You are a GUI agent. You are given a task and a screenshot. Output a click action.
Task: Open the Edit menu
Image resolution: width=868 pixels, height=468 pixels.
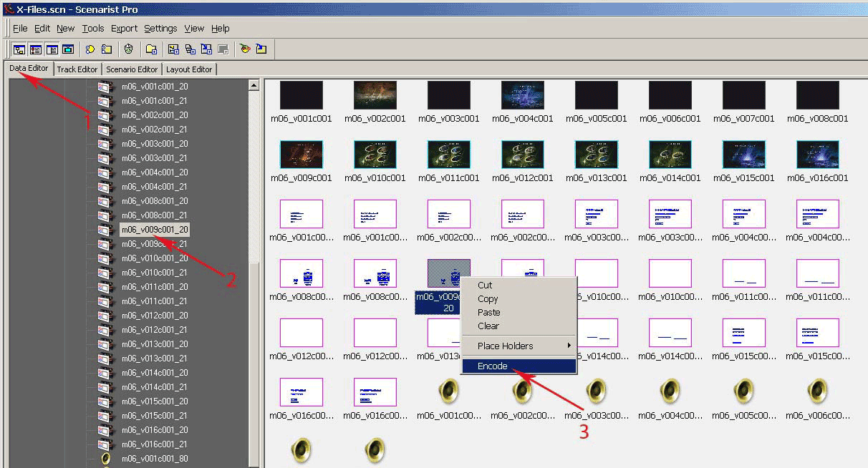click(42, 29)
